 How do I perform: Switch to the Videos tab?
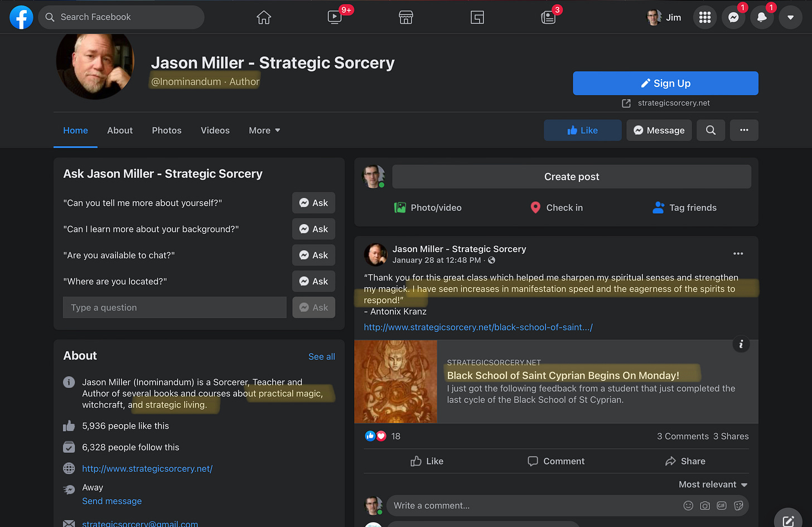215,130
